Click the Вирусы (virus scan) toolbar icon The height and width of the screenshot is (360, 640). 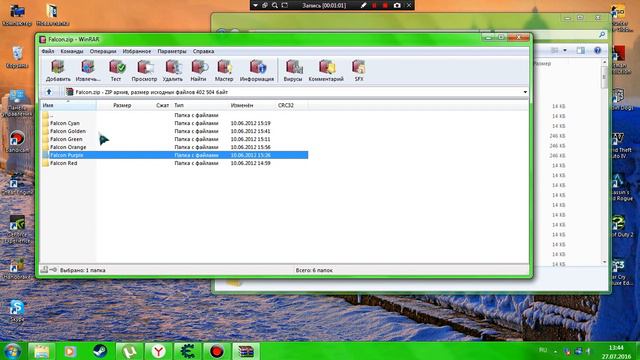293,70
